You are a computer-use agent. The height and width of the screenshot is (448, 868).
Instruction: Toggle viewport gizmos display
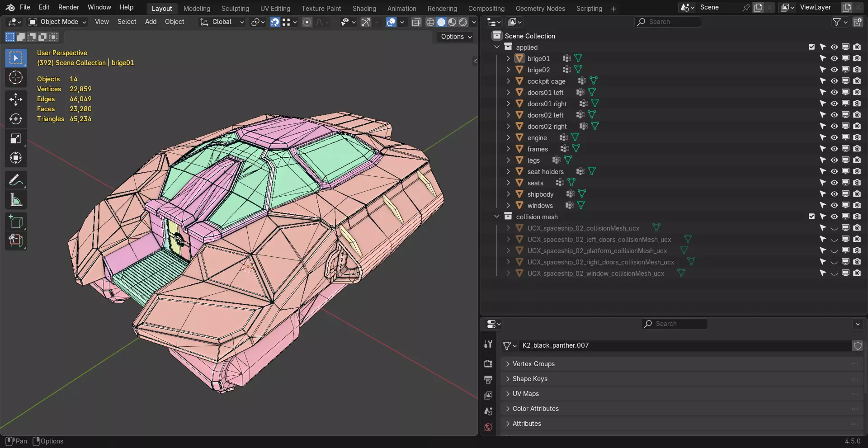pyautogui.click(x=366, y=22)
